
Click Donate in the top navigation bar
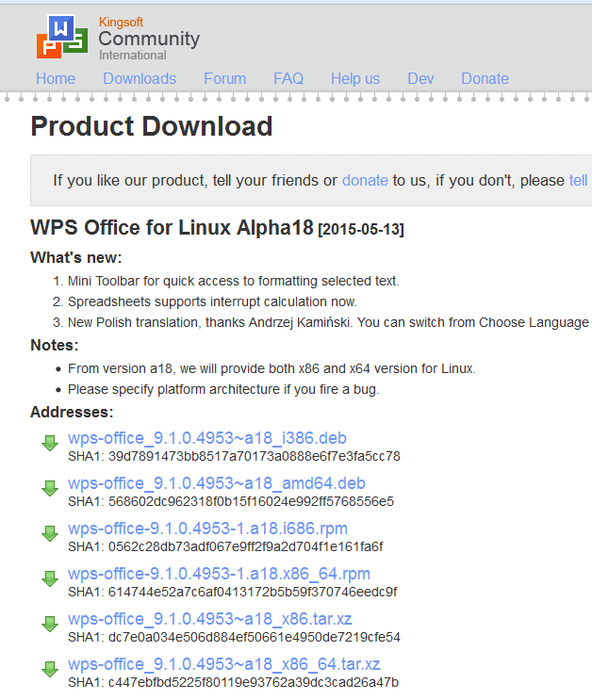pyautogui.click(x=485, y=79)
